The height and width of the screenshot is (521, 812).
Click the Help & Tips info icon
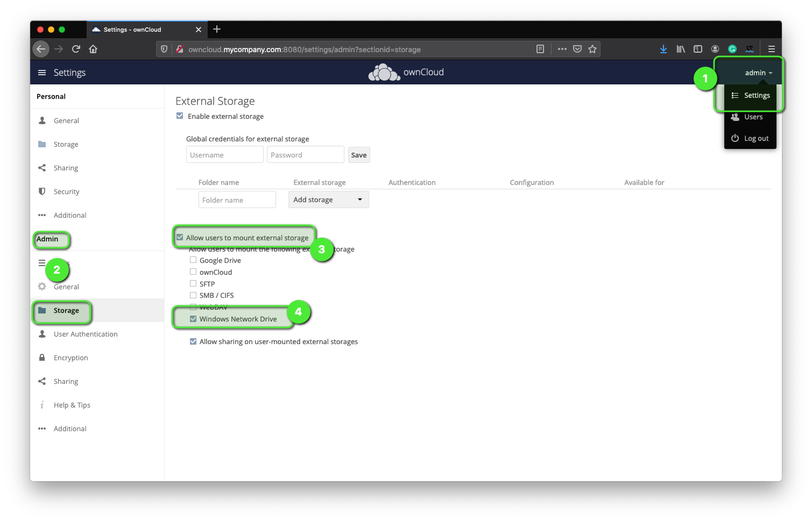click(42, 405)
